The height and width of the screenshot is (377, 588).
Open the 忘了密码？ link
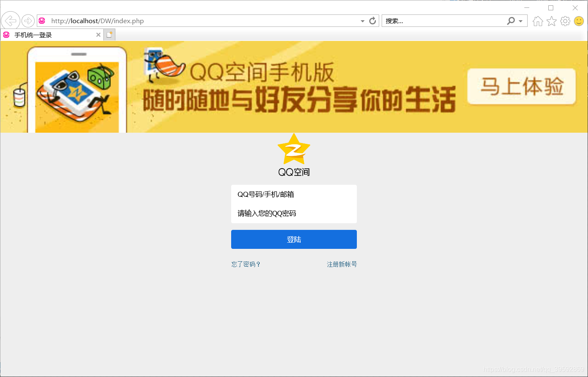click(x=246, y=264)
